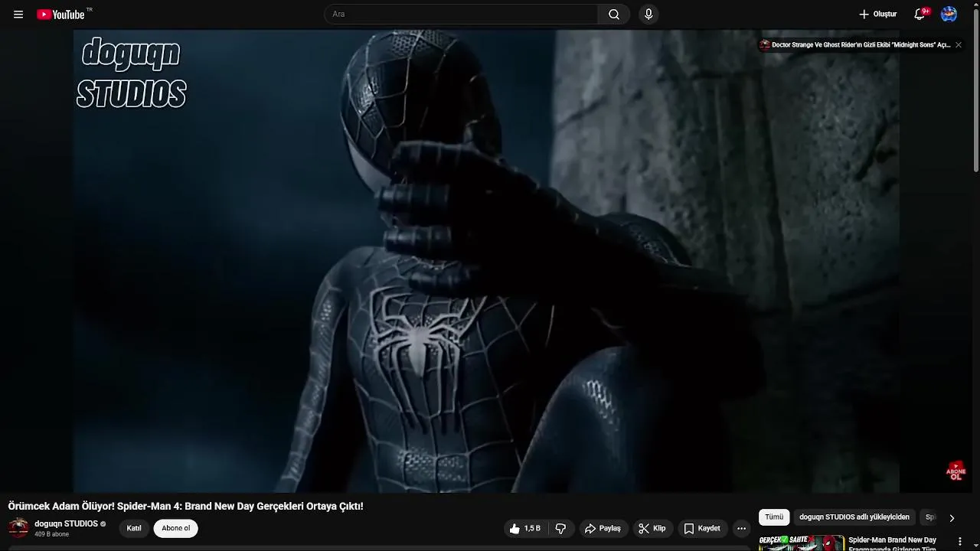Save video using Kaydet button
This screenshot has height=551, width=980.
tap(702, 529)
